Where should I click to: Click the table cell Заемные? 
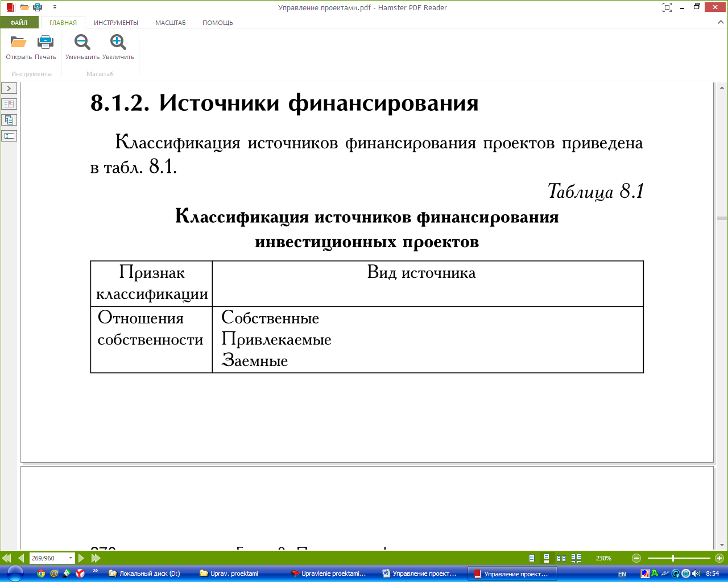coord(255,360)
